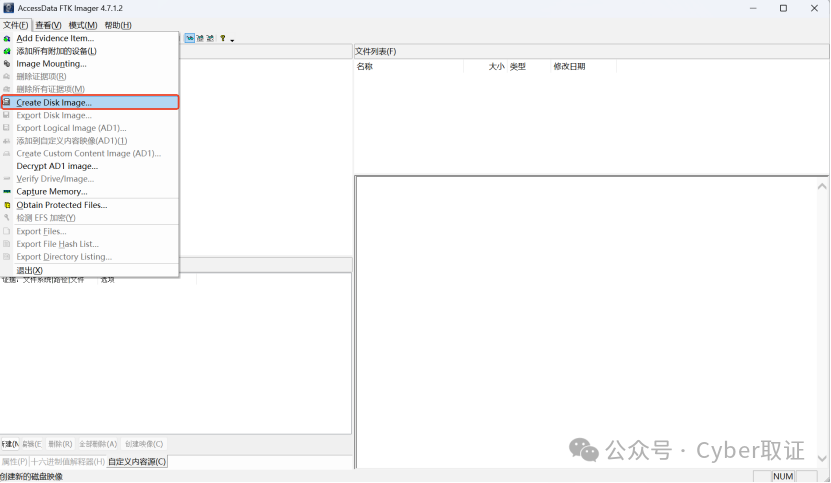
Task: Switch to 属性(P) tab
Action: pyautogui.click(x=14, y=462)
